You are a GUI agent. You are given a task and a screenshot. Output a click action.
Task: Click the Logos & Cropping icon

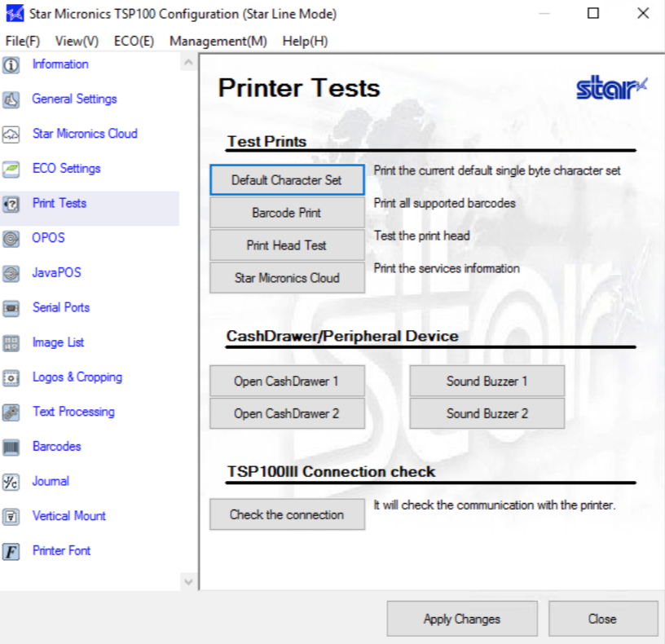click(x=11, y=377)
